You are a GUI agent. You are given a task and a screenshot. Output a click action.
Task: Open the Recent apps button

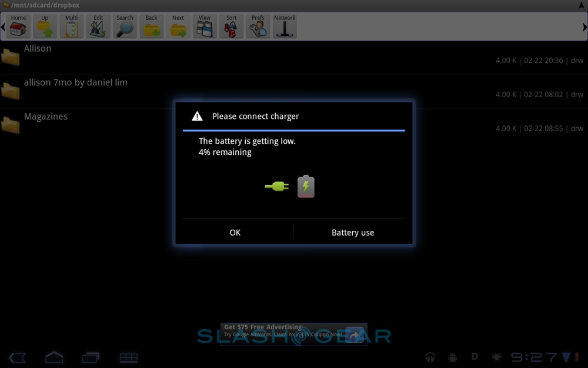[91, 357]
